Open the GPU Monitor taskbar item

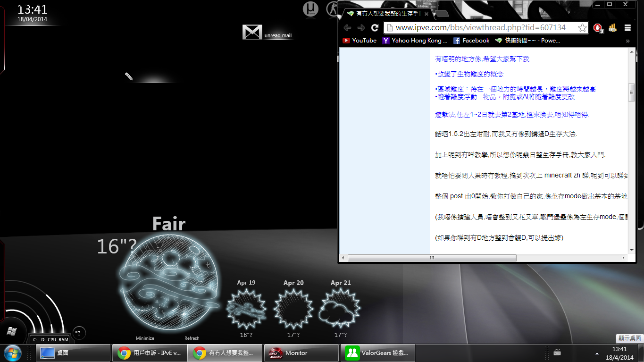301,353
